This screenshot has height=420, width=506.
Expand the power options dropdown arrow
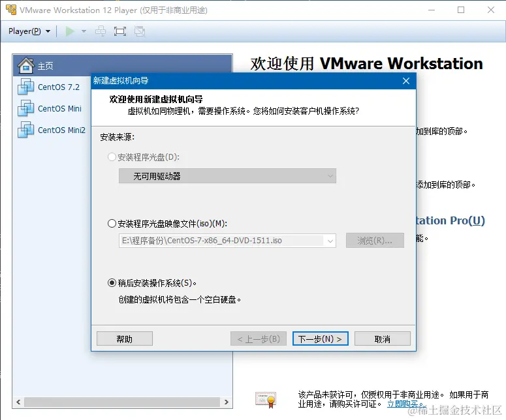click(x=84, y=31)
